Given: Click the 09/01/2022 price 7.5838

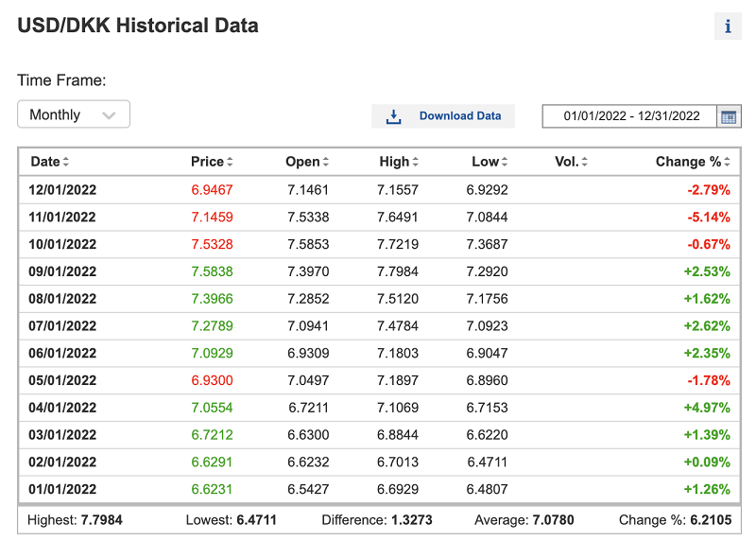Looking at the screenshot, I should coord(212,271).
